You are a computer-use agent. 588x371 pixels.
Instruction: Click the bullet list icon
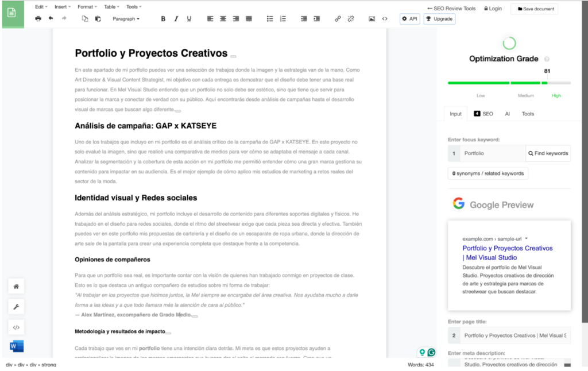click(x=270, y=19)
